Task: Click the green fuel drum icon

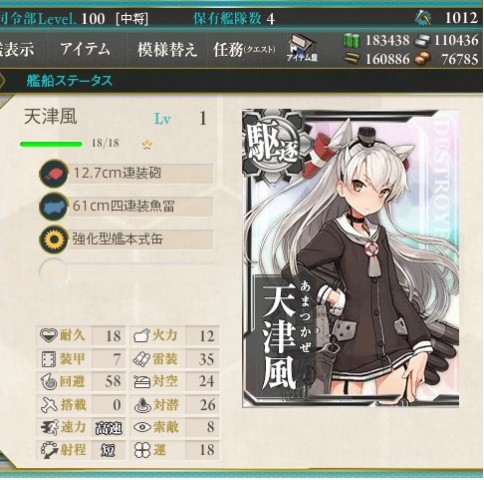Action: pos(352,41)
